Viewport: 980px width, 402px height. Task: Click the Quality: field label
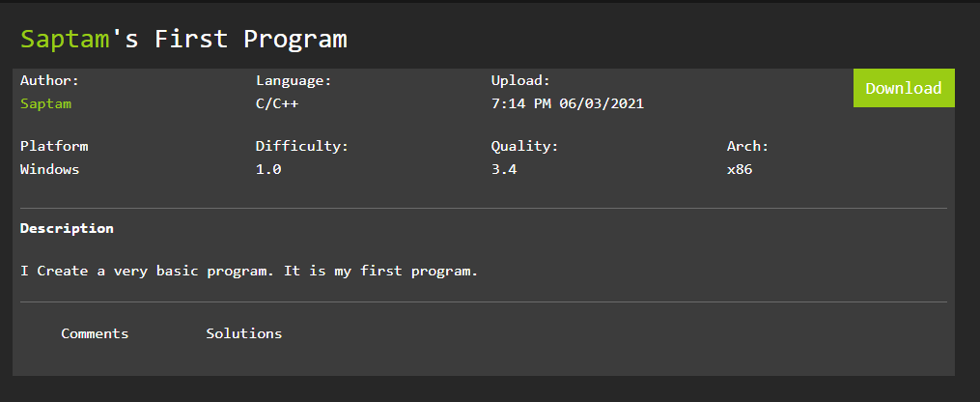[524, 146]
